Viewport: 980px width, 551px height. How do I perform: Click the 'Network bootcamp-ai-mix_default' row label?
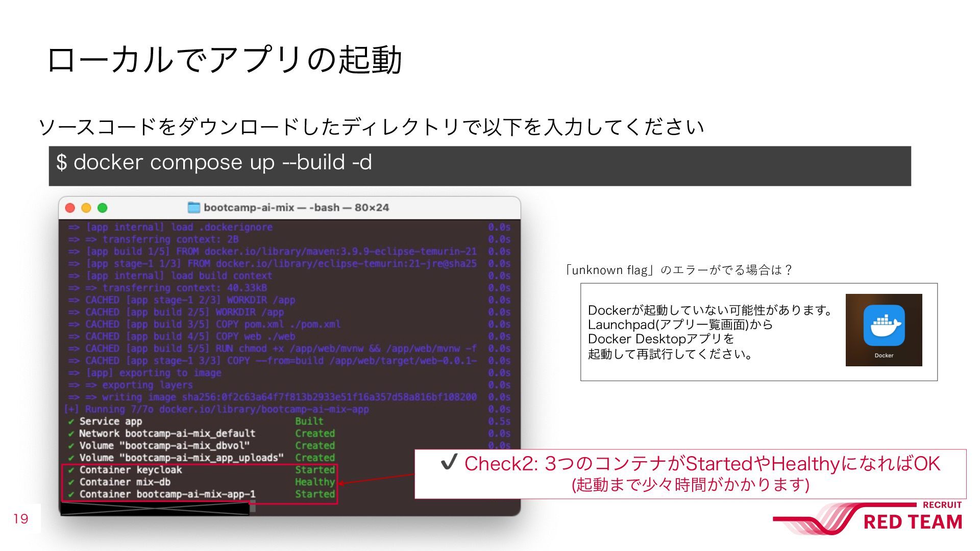(167, 434)
